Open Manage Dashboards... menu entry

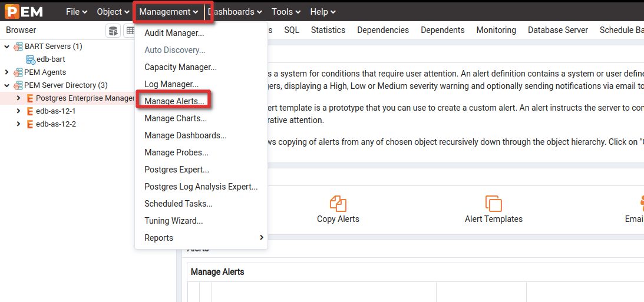(x=202, y=135)
